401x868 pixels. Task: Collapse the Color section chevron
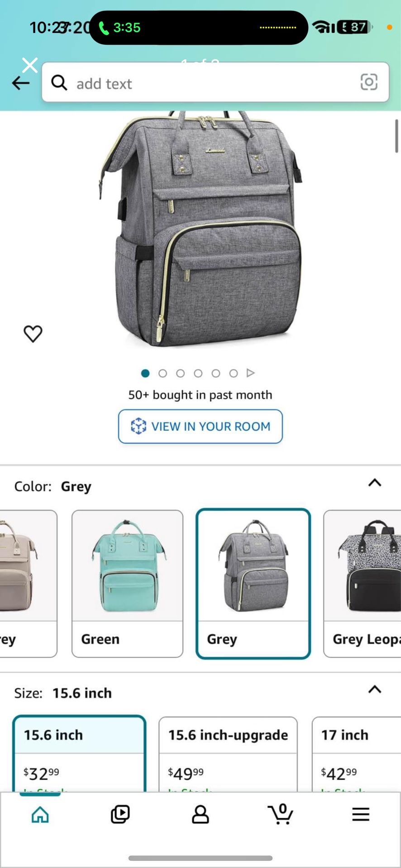[375, 483]
